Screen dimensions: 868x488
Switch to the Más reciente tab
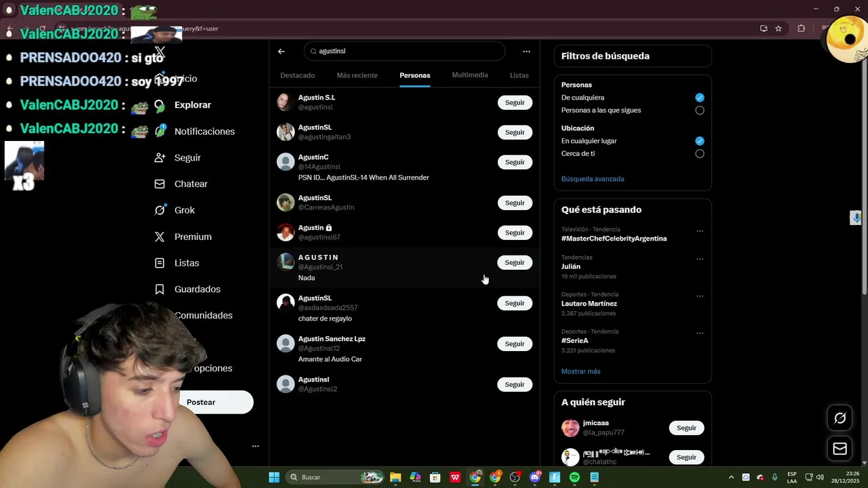click(357, 75)
